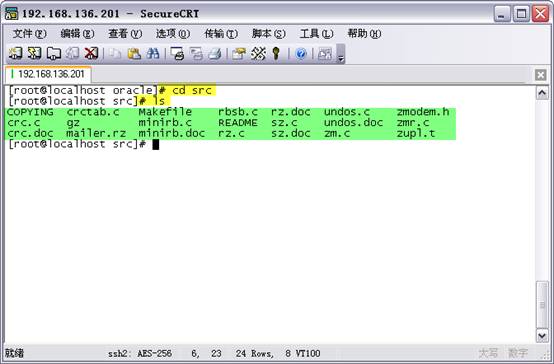
Task: Click the SecureCRT title bar app icon
Action: [12, 13]
